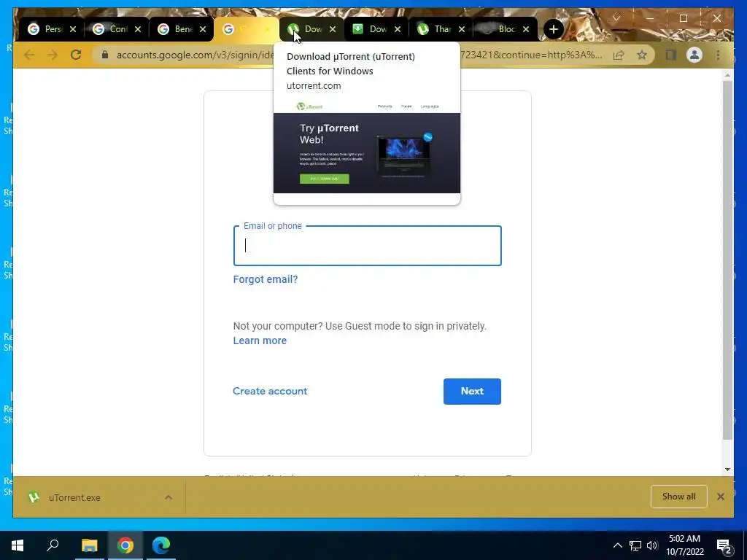Viewport: 747px width, 560px height.
Task: Click the blue Next button
Action: [x=472, y=392]
